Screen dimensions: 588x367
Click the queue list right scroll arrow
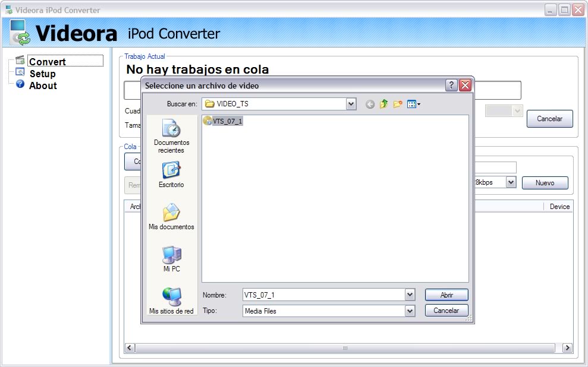567,347
